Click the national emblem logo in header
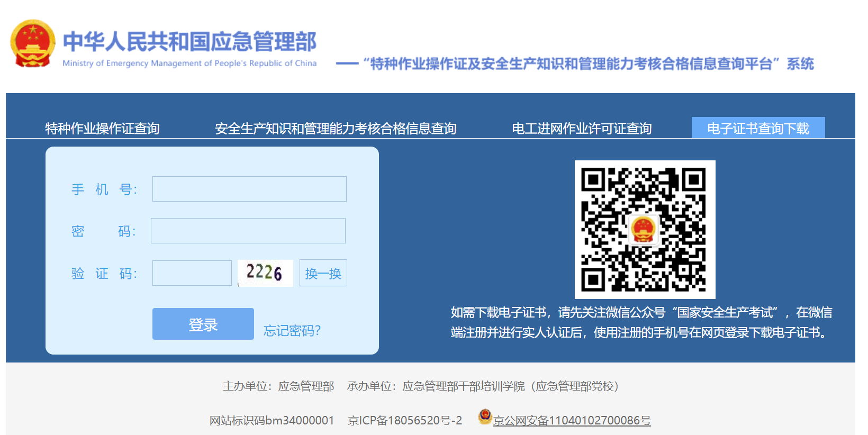 pyautogui.click(x=33, y=44)
